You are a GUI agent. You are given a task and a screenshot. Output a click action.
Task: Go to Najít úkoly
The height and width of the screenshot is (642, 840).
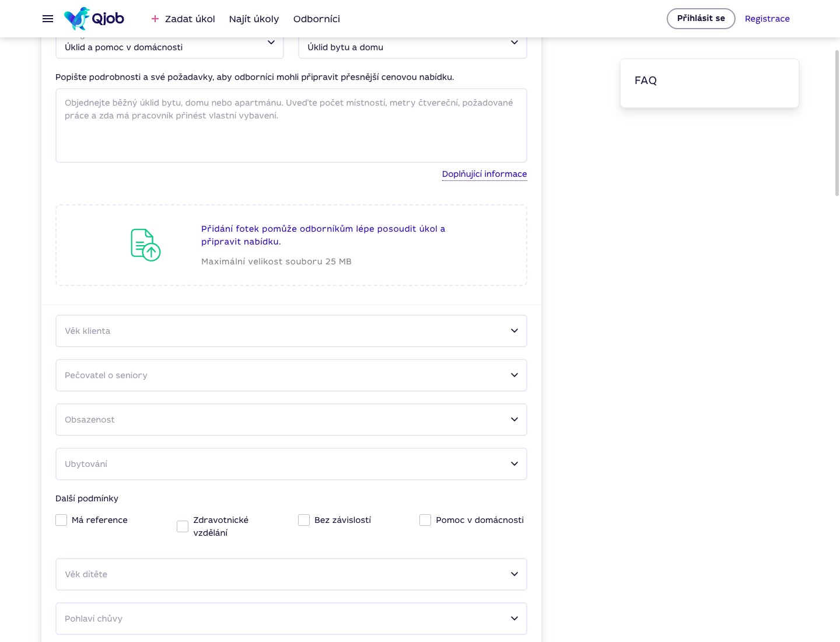[254, 19]
